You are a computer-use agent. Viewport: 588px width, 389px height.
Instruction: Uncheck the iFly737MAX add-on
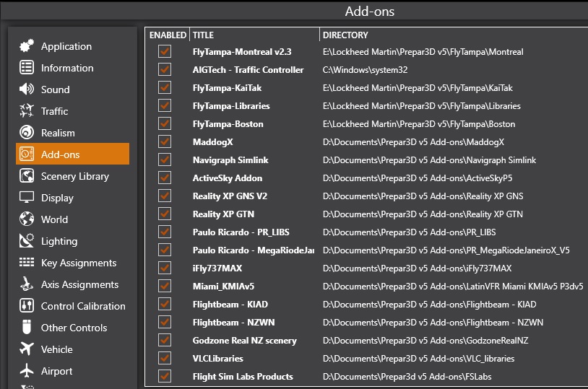click(164, 268)
